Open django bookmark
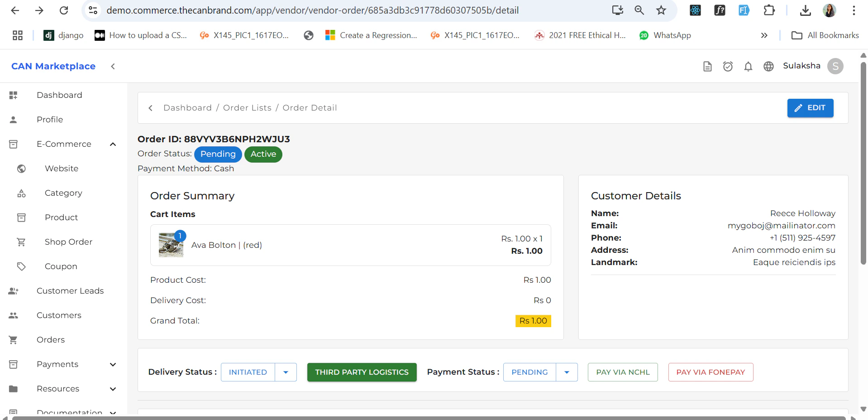 click(63, 35)
